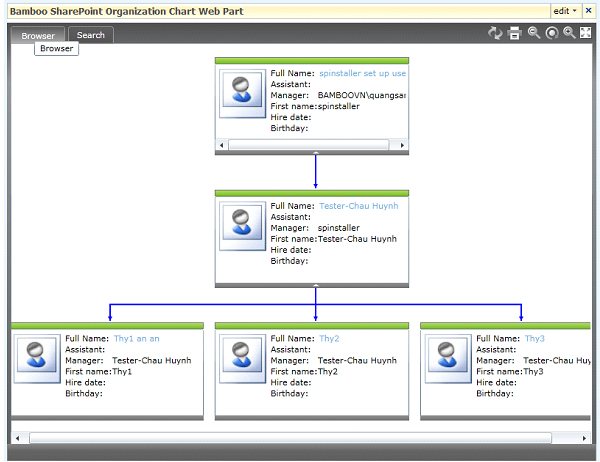Viewport: 600px width, 462px height.
Task: Click the BAMBOOVN\quangsa manager value
Action: click(362, 95)
